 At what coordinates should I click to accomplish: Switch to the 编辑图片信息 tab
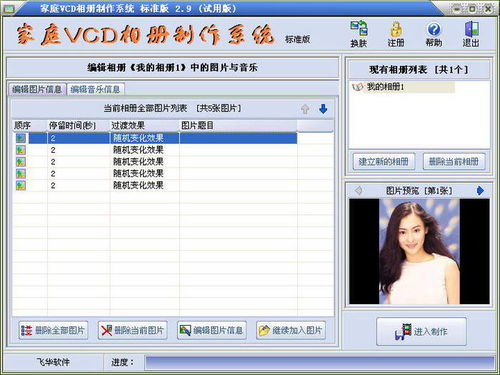(37, 89)
